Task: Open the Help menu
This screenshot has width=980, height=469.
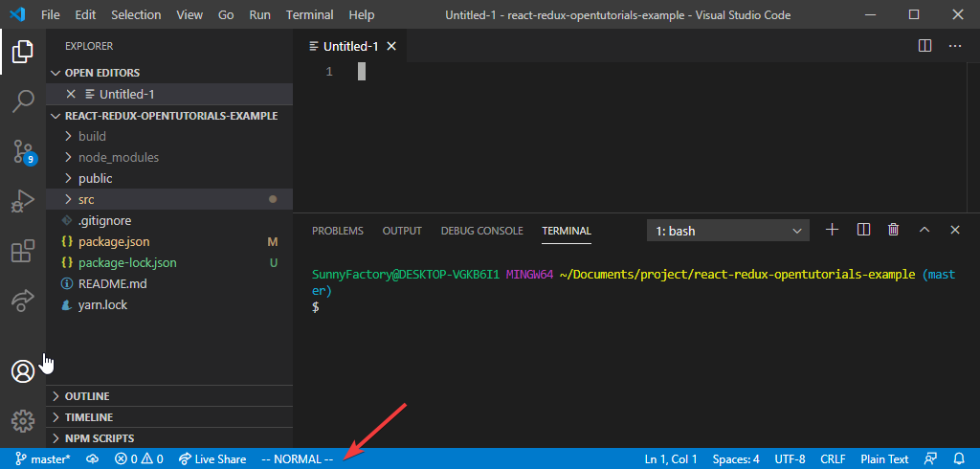Action: point(361,14)
